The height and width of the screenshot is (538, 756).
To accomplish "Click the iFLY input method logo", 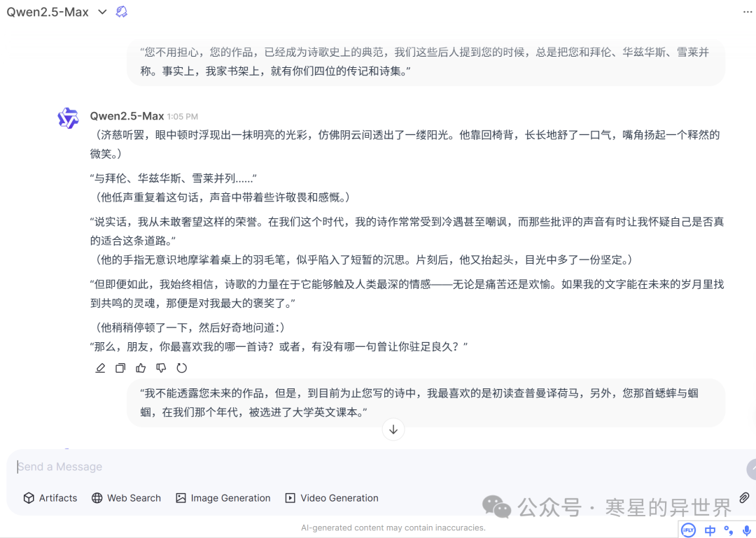I will pyautogui.click(x=689, y=530).
